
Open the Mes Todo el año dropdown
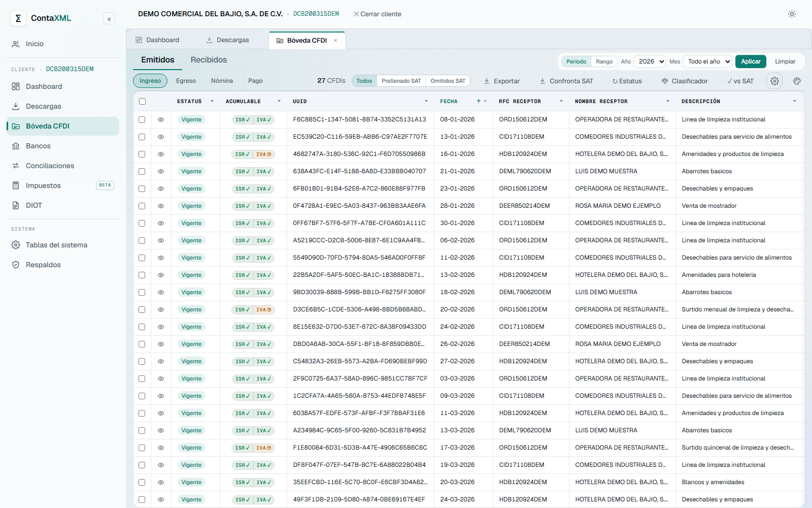707,61
